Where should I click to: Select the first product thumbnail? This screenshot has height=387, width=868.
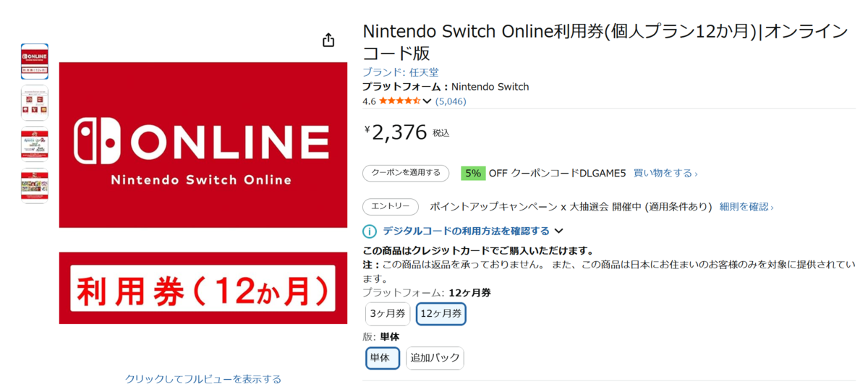pyautogui.click(x=35, y=61)
